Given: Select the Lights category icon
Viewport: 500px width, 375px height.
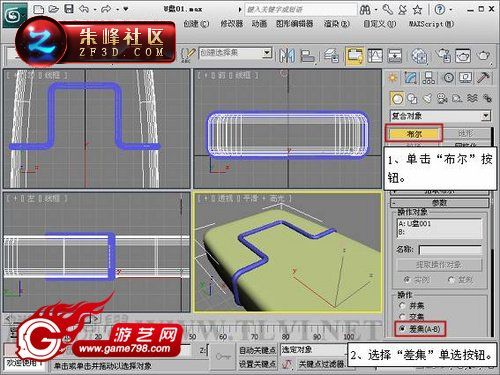Looking at the screenshot, I should tap(427, 98).
